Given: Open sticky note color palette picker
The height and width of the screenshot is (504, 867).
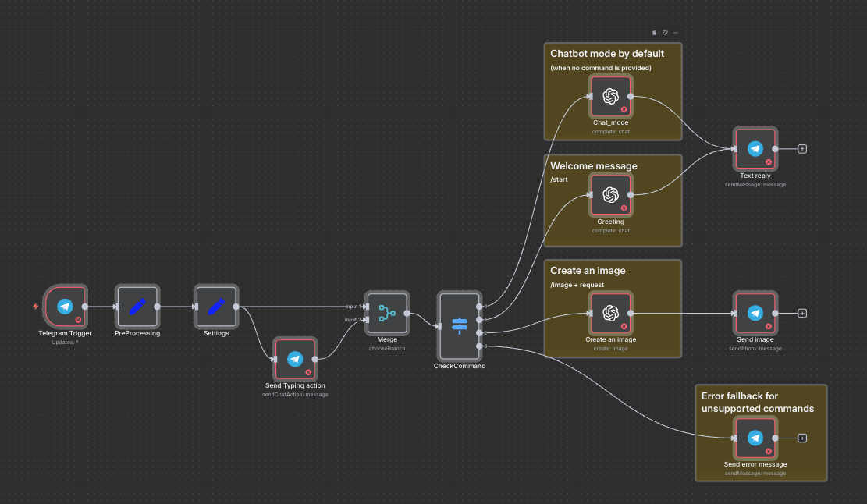Looking at the screenshot, I should pyautogui.click(x=665, y=33).
